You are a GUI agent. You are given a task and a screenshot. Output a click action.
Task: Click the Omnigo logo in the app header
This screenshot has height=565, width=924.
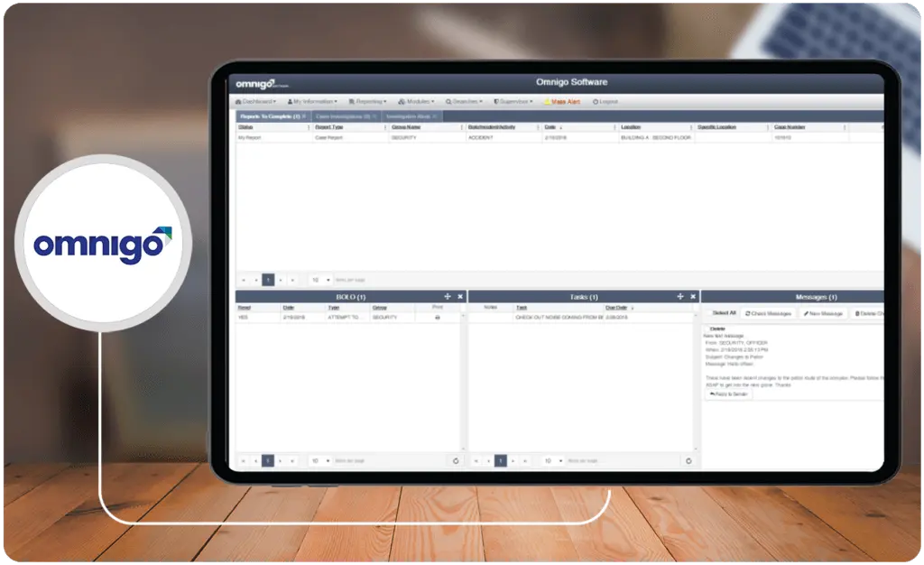click(262, 84)
